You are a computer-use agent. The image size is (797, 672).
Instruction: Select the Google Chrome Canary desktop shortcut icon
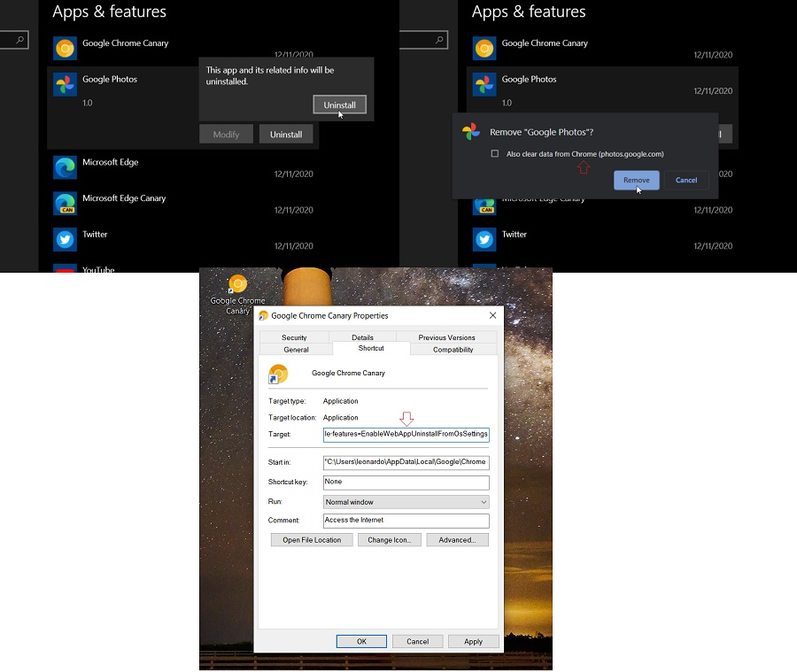click(x=237, y=283)
